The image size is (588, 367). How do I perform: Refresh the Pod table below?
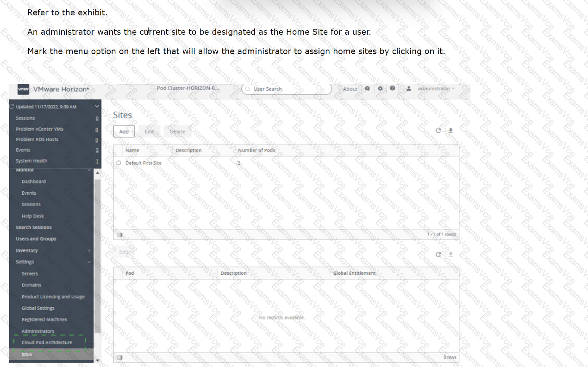(438, 254)
